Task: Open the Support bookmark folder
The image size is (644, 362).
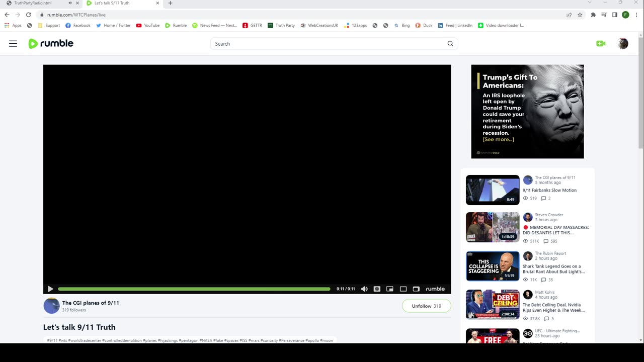Action: pyautogui.click(x=49, y=26)
